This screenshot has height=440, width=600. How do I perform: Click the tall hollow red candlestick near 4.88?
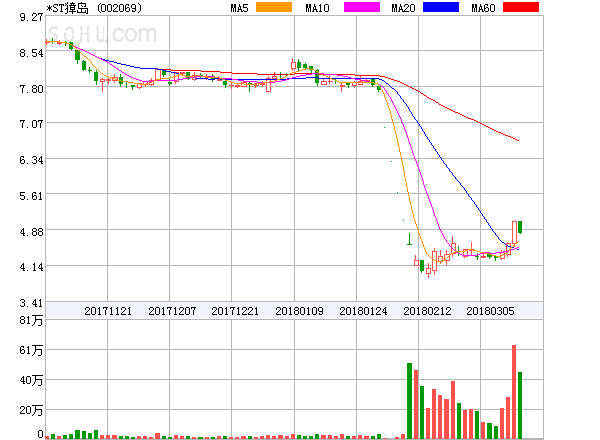(514, 232)
